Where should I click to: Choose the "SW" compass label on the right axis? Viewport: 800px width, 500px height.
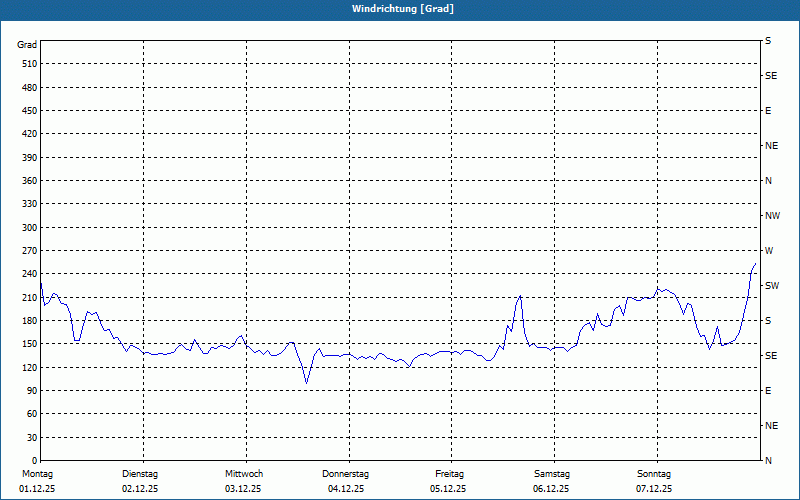771,286
